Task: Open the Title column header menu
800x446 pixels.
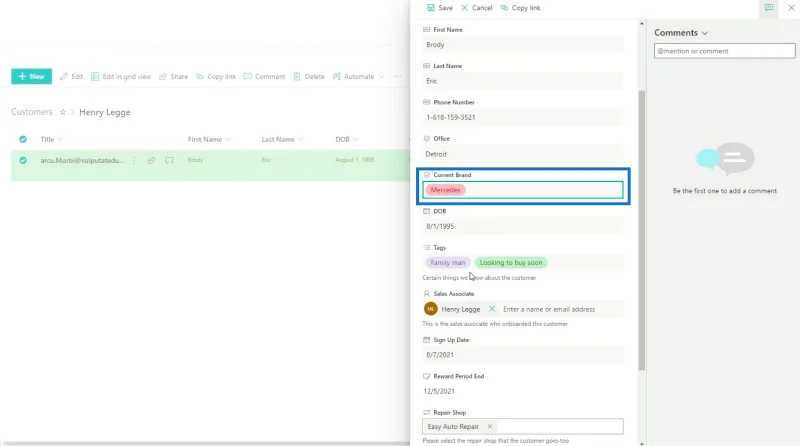Action: (52, 139)
